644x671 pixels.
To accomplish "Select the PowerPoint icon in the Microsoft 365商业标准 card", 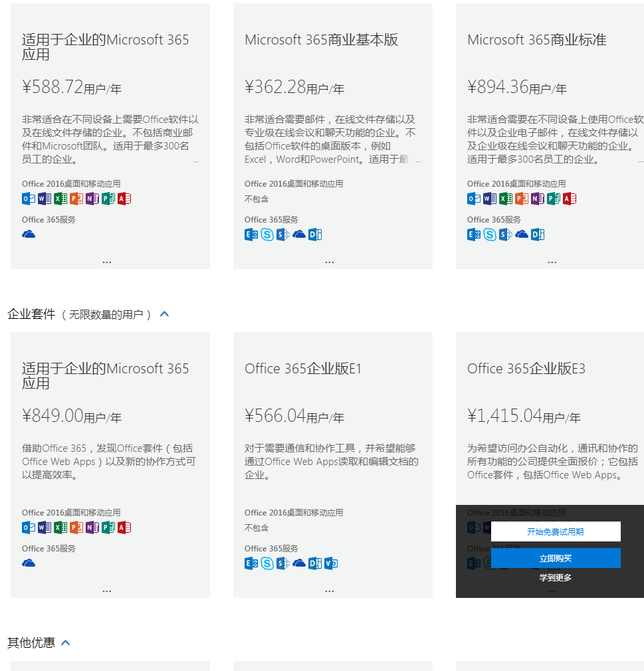I will tap(522, 199).
